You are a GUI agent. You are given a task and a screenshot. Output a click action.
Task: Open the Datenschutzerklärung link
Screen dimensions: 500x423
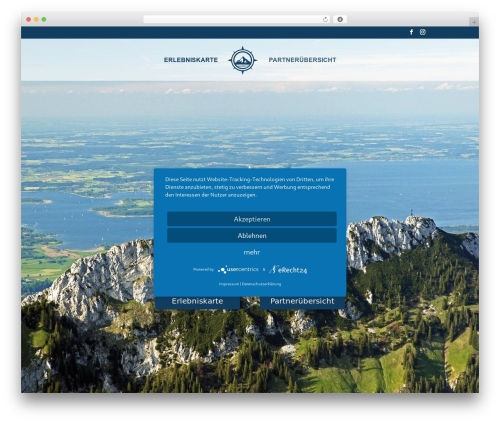coord(261,284)
